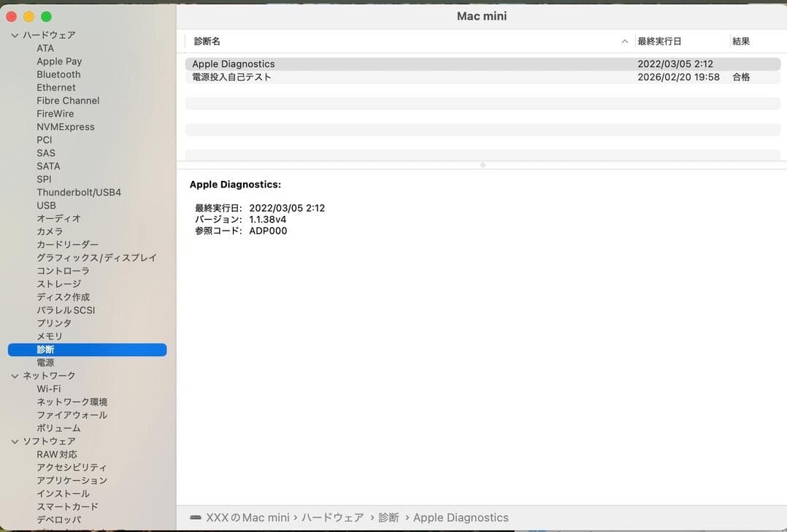Click the yellow minimize window button
The width and height of the screenshot is (787, 532).
[x=29, y=17]
